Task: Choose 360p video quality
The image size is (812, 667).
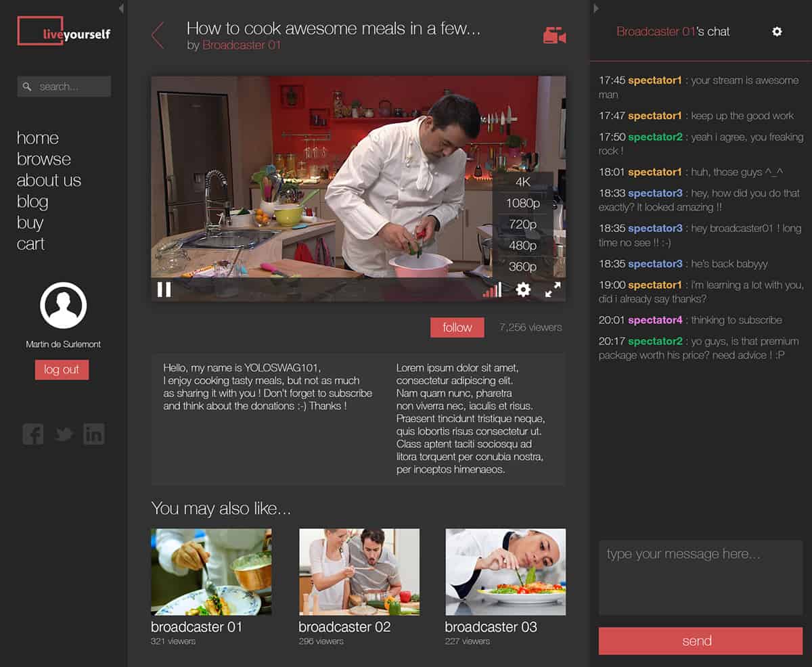Action: point(522,267)
